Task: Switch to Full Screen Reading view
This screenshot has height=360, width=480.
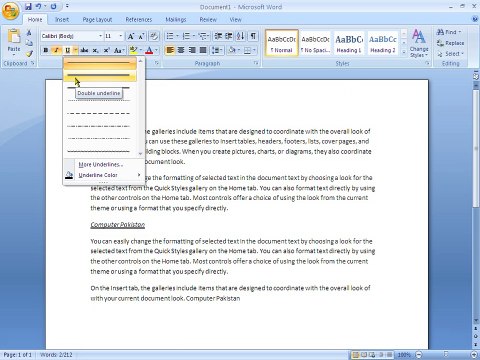Action: 364,355
